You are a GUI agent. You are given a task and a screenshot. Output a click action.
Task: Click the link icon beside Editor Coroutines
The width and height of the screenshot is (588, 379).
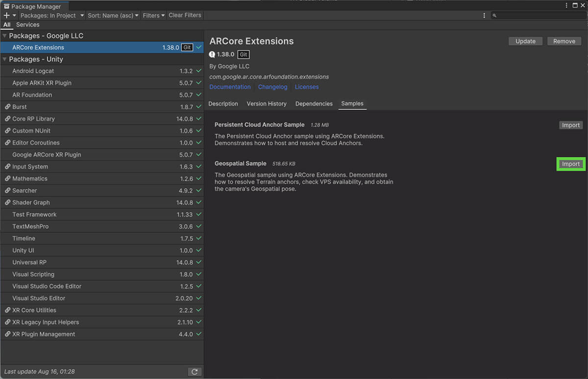[7, 143]
